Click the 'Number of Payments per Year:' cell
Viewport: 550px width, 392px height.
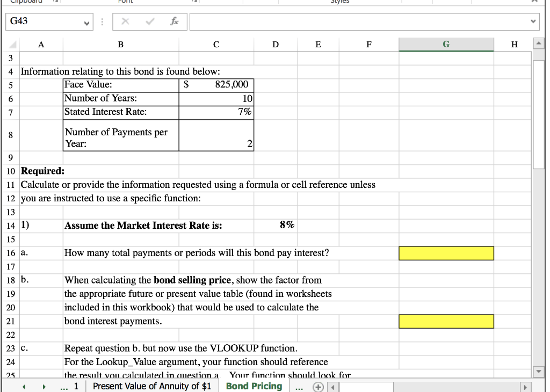121,135
